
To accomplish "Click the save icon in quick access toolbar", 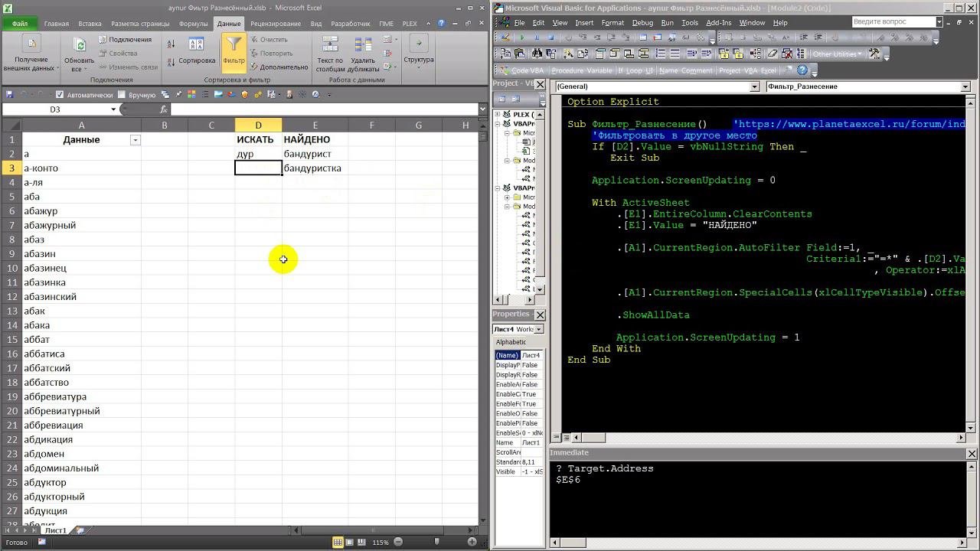I will click(9, 95).
